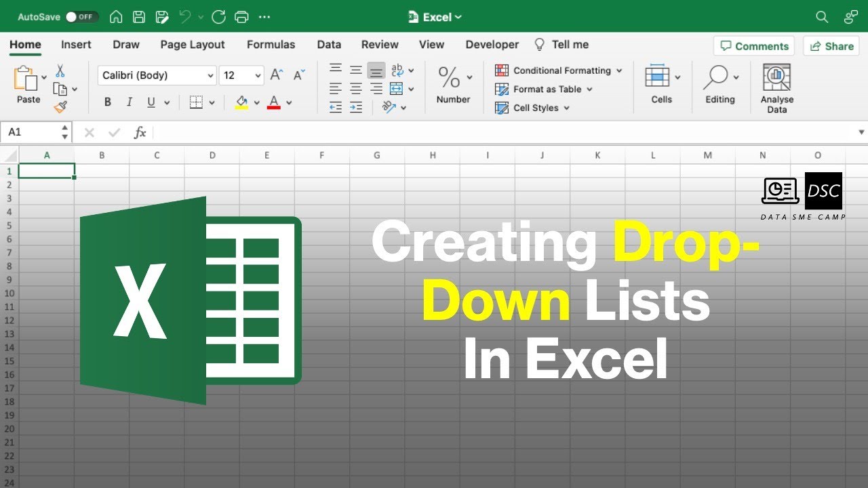Open the Format as Table menu
868x488 pixels.
(x=544, y=89)
